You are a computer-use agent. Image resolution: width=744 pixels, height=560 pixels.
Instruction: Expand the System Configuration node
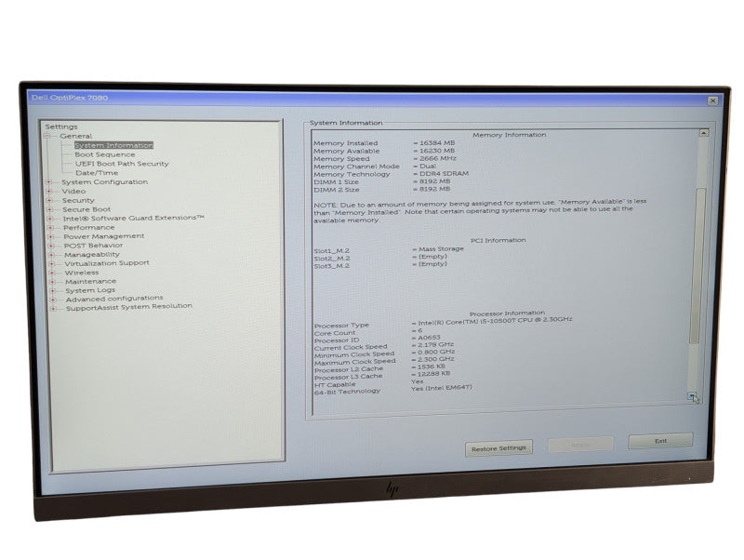48,182
